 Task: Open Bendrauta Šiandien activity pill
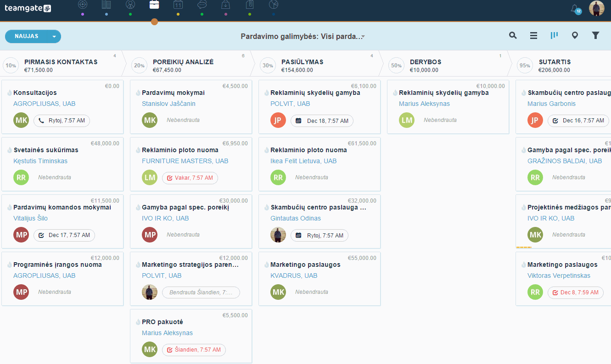[201, 292]
